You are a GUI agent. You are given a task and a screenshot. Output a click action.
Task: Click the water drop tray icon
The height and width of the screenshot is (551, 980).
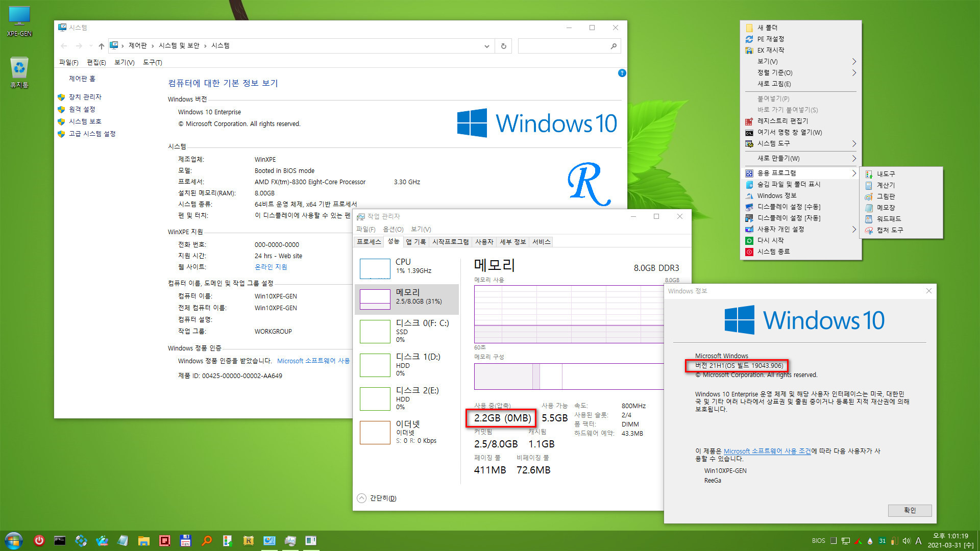(870, 541)
